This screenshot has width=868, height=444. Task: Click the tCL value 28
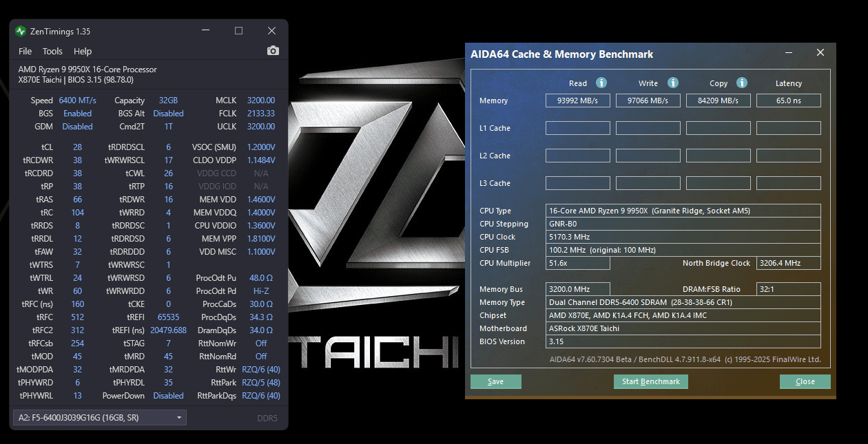point(77,147)
